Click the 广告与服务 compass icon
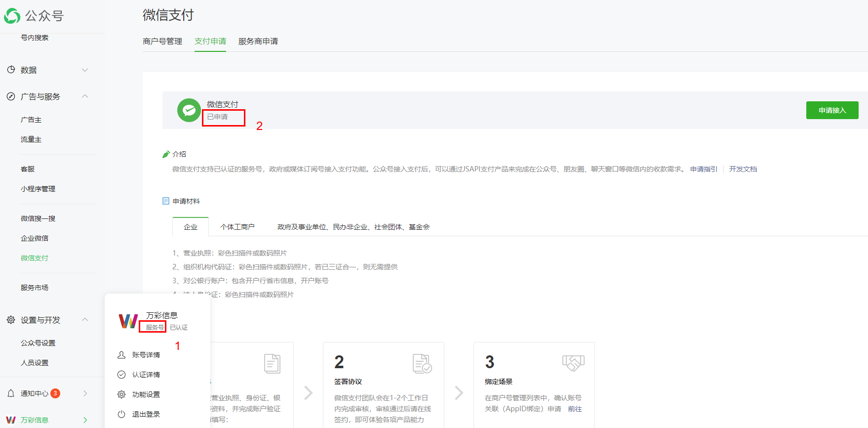This screenshot has width=868, height=428. click(11, 96)
